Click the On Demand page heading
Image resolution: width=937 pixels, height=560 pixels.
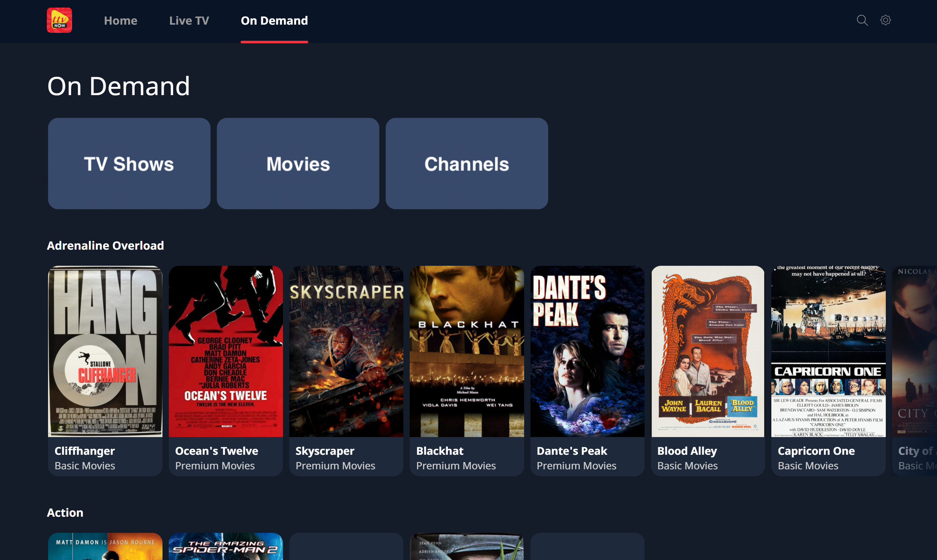(119, 86)
